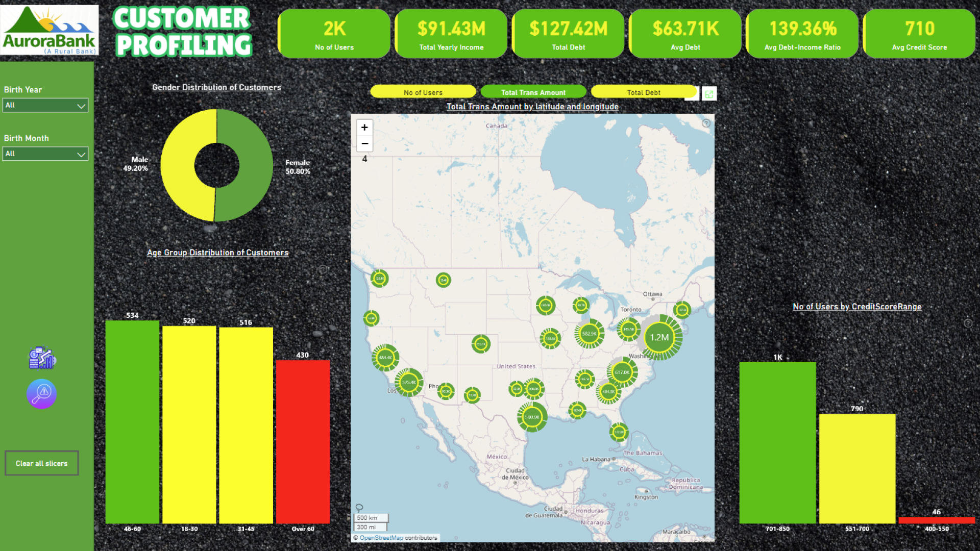Select the 582.9K map cluster bubble
Viewport: 980px width, 551px height.
(x=590, y=334)
